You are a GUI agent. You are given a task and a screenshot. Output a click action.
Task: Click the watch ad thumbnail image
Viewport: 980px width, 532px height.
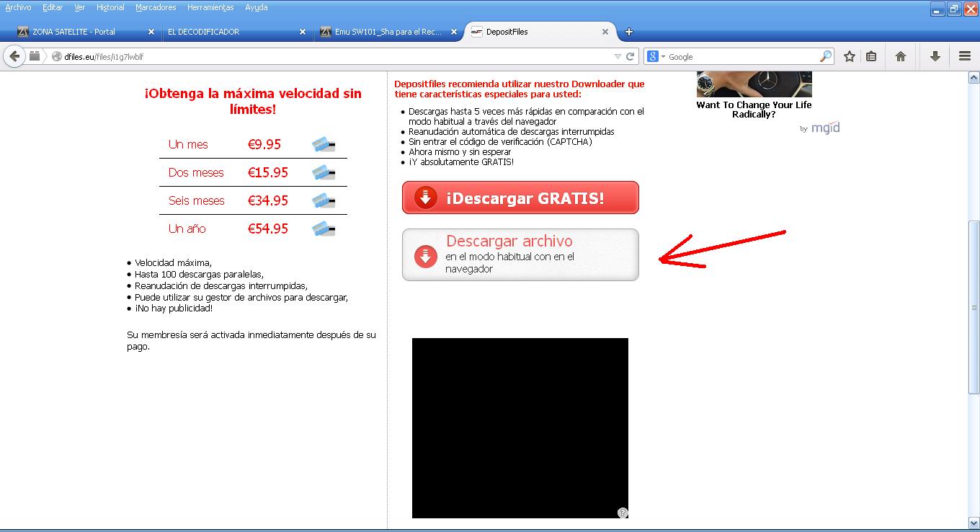pyautogui.click(x=754, y=84)
